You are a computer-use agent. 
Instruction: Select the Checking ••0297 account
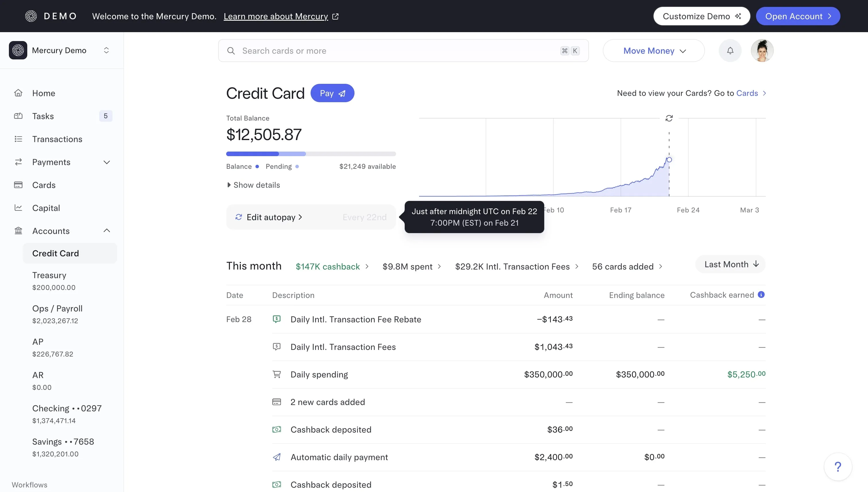(x=70, y=414)
